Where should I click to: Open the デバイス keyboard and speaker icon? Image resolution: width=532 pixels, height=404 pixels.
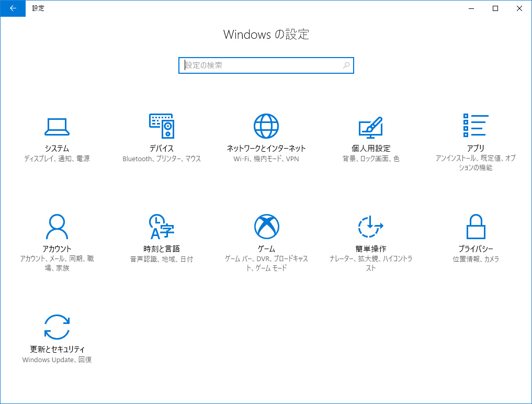[162, 126]
